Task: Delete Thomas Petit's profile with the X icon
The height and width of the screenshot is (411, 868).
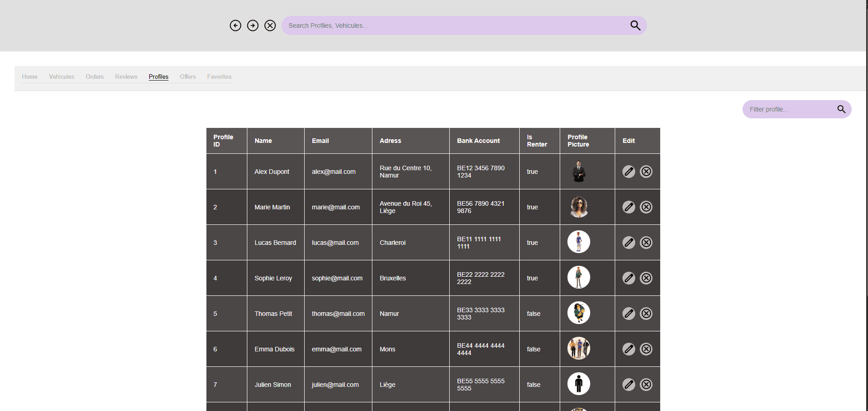Action: [646, 314]
